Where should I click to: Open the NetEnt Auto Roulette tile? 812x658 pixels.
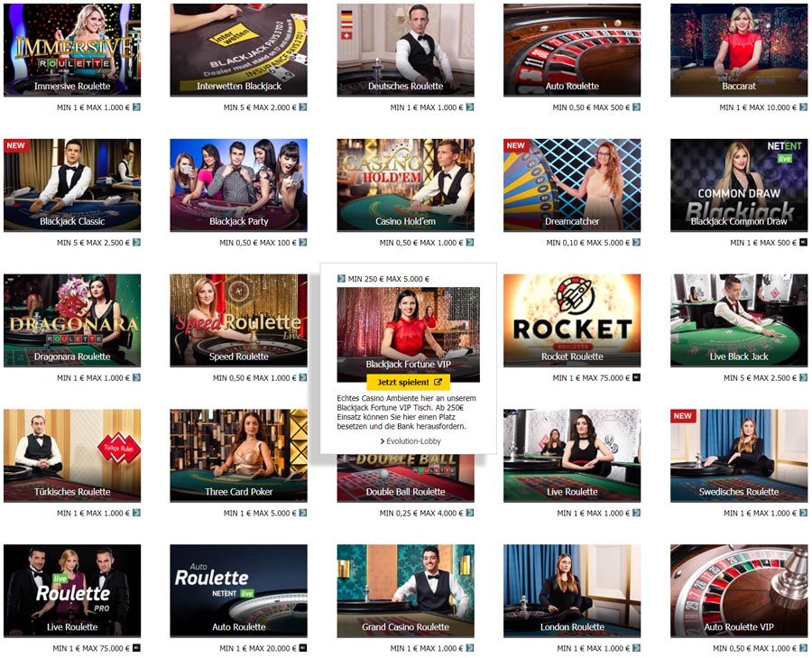239,590
